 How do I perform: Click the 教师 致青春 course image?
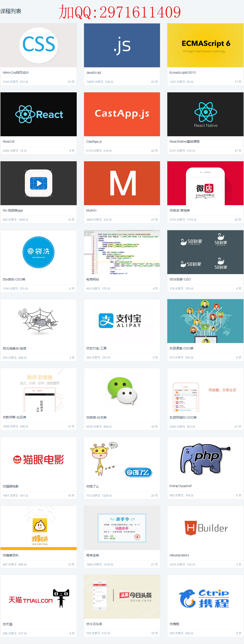pos(38,390)
